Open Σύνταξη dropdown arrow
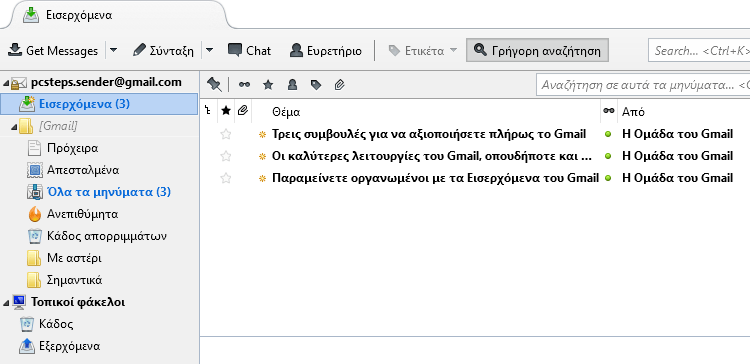This screenshot has height=364, width=750. tap(210, 51)
